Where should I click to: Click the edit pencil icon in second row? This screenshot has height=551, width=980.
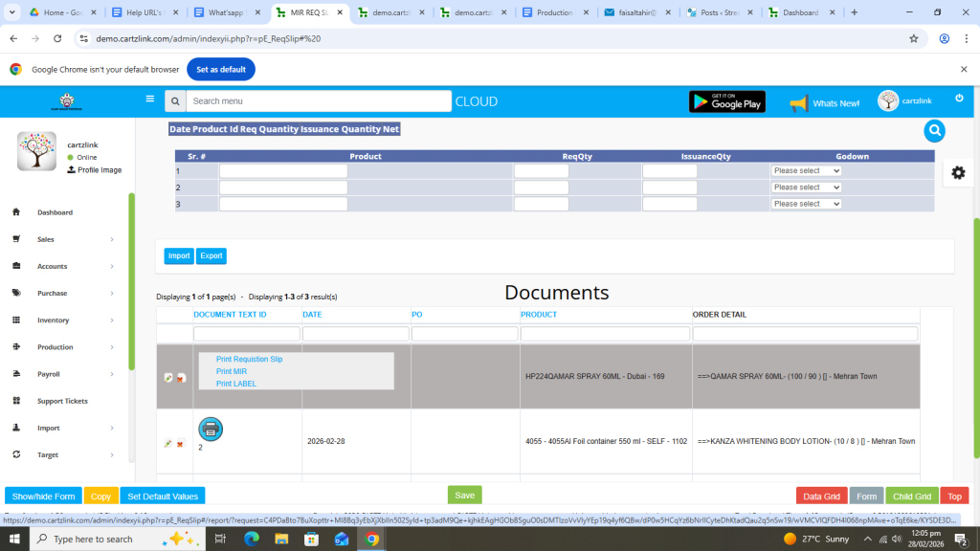pyautogui.click(x=168, y=443)
